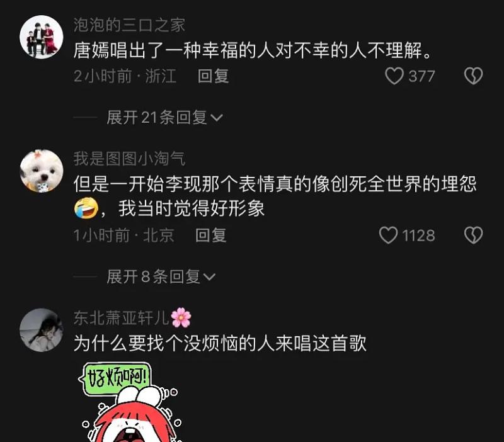Select the comment text about 唐嫣

coord(253,51)
